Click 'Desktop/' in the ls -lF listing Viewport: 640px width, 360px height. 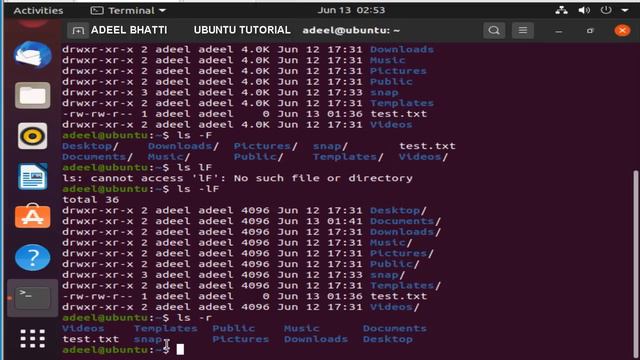(x=398, y=211)
